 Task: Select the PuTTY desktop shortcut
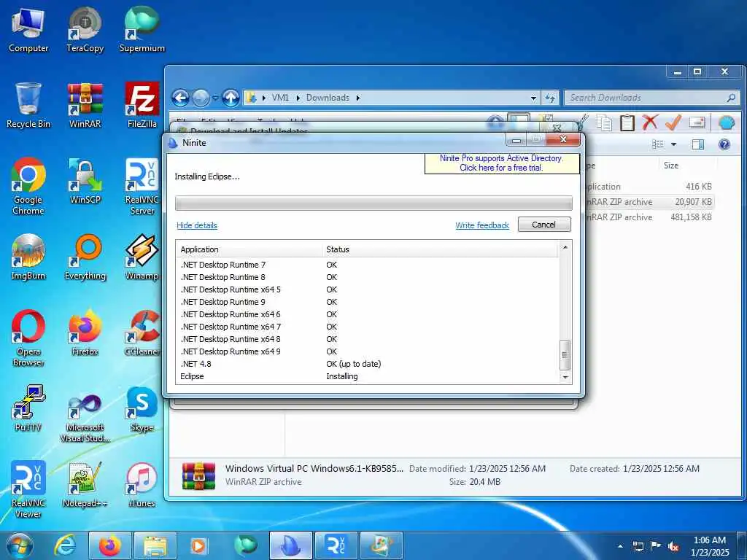tap(28, 408)
